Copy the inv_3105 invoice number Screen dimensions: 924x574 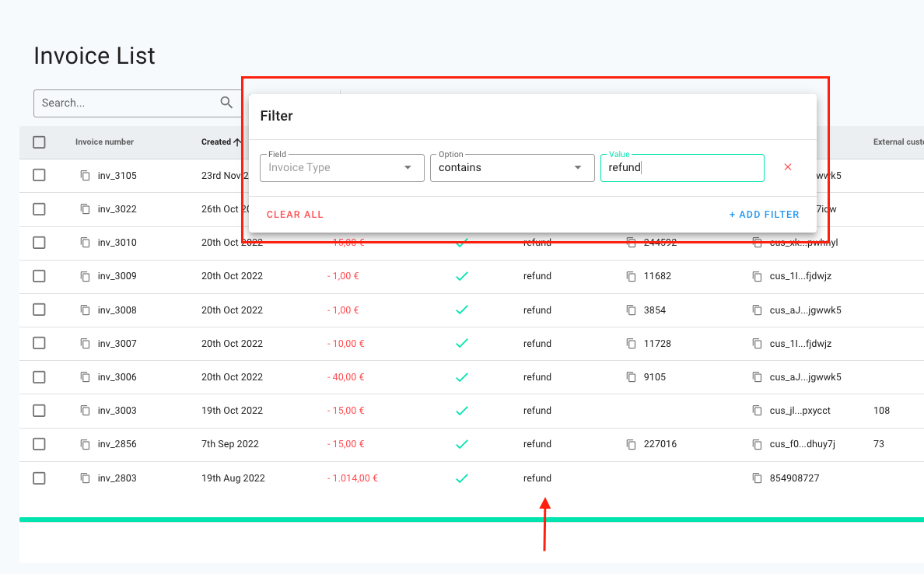click(85, 175)
